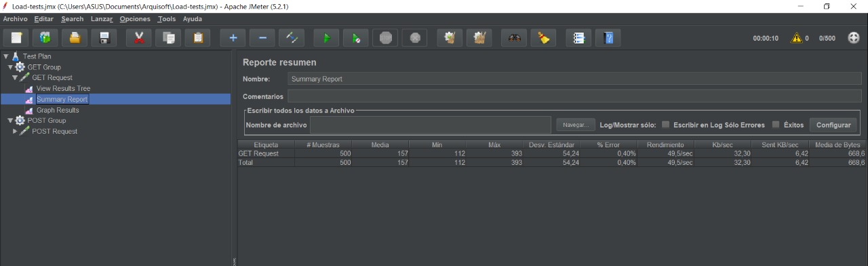Collapse all nodes with minus icon

[x=262, y=38]
